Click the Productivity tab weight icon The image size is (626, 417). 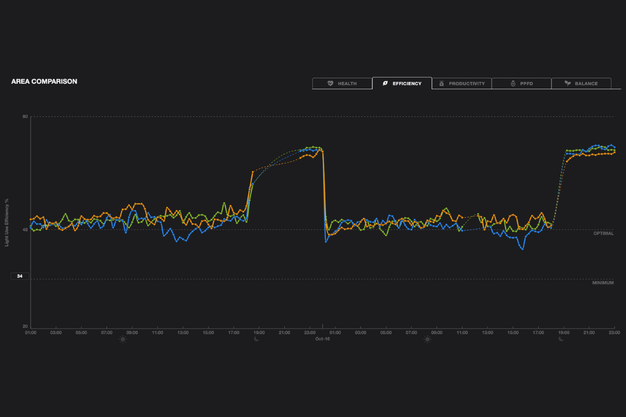(442, 84)
